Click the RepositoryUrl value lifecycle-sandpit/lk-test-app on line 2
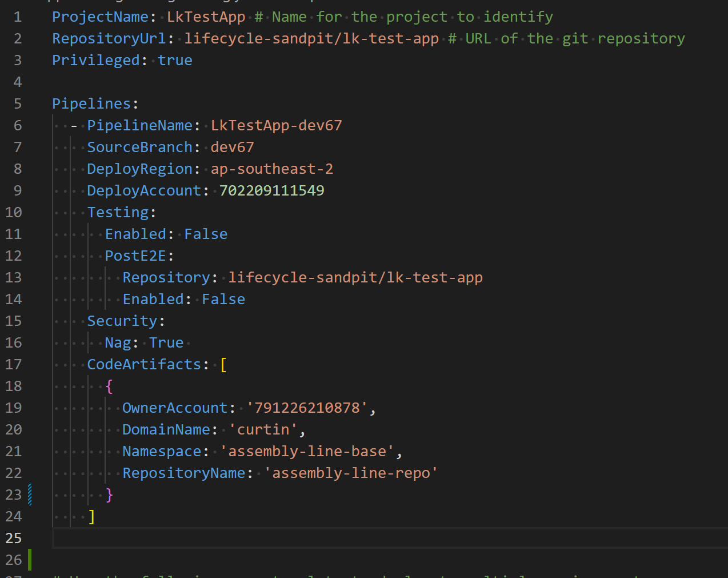728x578 pixels. point(311,38)
